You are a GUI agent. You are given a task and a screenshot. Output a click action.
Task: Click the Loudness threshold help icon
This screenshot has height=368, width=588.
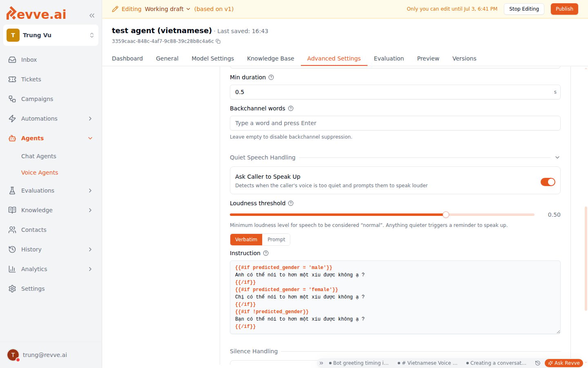[291, 203]
